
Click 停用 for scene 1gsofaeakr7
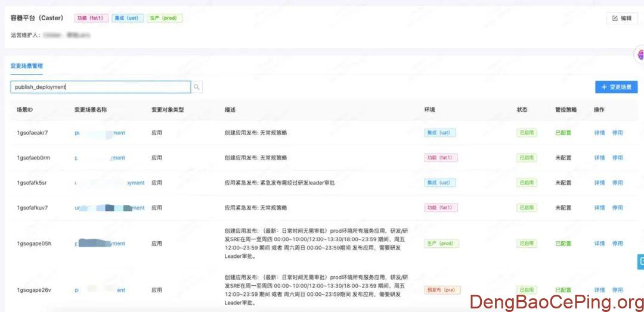[617, 133]
